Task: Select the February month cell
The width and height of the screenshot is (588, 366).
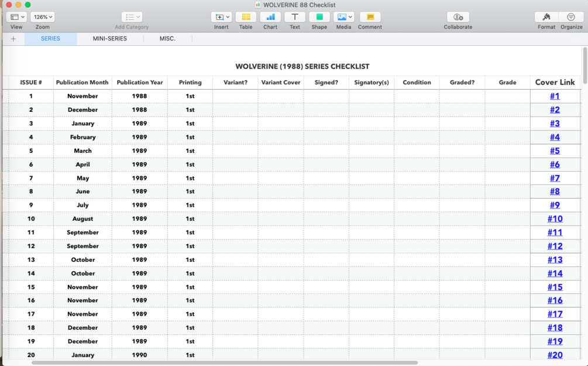Action: (82, 138)
